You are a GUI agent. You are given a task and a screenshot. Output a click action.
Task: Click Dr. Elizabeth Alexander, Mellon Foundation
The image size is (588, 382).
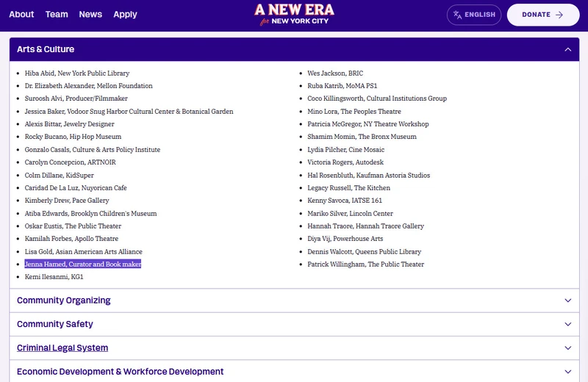click(88, 86)
